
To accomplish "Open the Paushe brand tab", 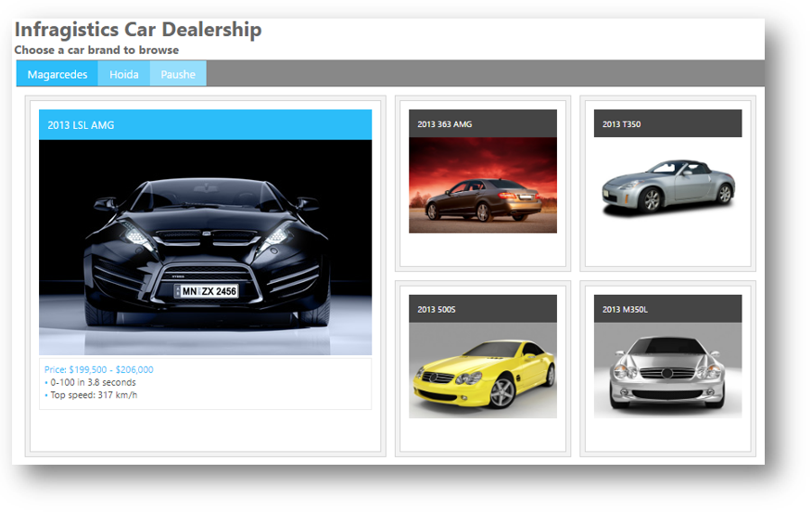I will point(178,74).
